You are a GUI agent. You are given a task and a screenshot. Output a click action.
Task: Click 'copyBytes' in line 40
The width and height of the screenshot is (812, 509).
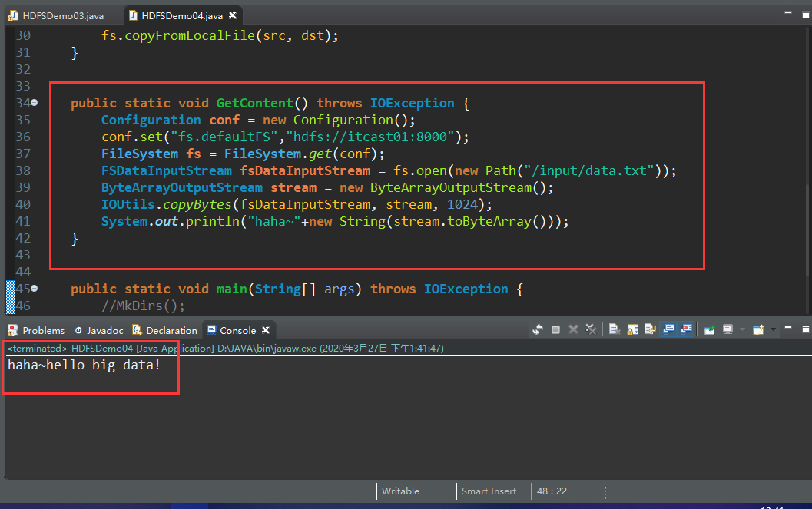(x=197, y=205)
